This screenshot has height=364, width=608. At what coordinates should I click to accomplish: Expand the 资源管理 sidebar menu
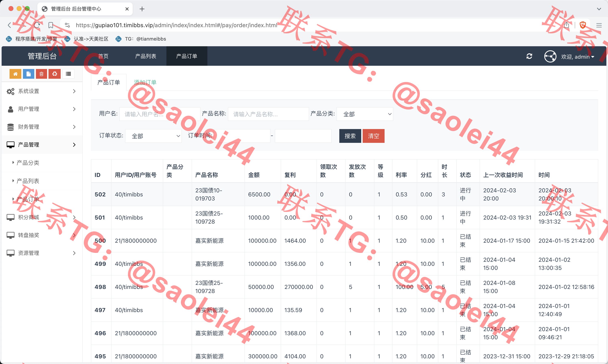pos(42,253)
